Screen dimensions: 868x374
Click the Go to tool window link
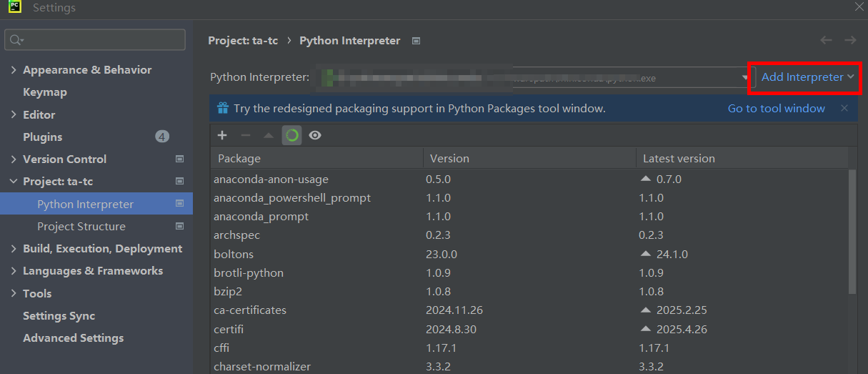(776, 109)
